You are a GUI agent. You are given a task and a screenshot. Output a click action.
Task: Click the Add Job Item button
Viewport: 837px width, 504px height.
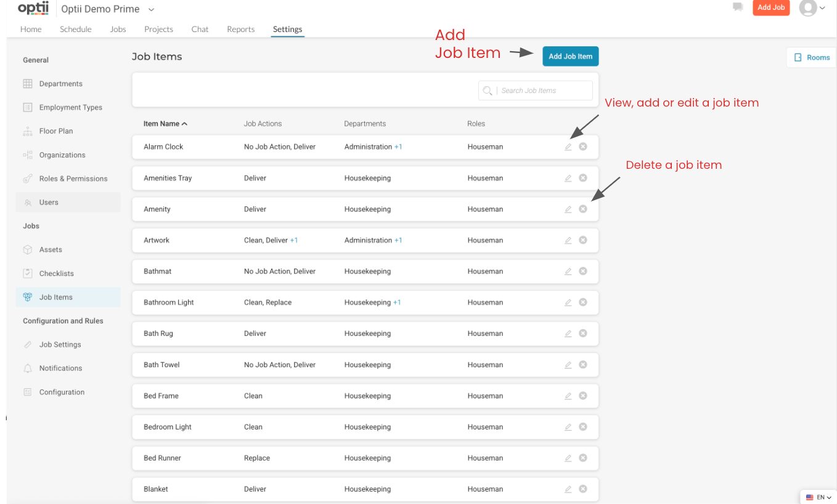[x=570, y=56]
